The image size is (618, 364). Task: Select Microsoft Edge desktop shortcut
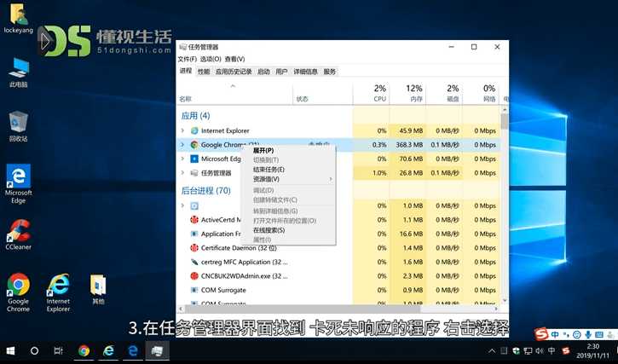18,184
